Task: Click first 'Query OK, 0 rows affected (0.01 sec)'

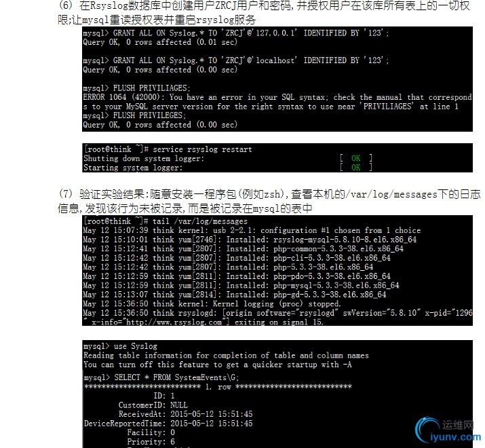Action: (x=160, y=42)
